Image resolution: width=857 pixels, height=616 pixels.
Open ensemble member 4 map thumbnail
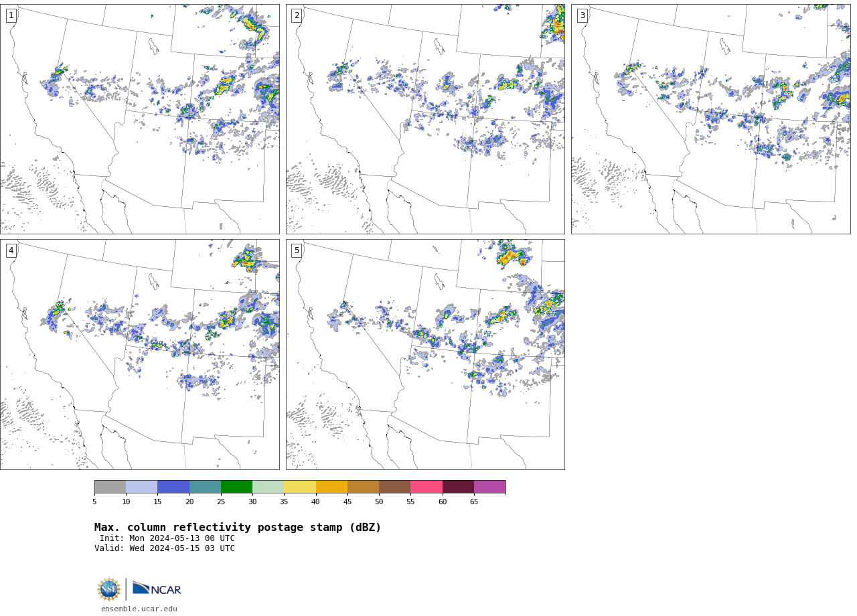[140, 354]
